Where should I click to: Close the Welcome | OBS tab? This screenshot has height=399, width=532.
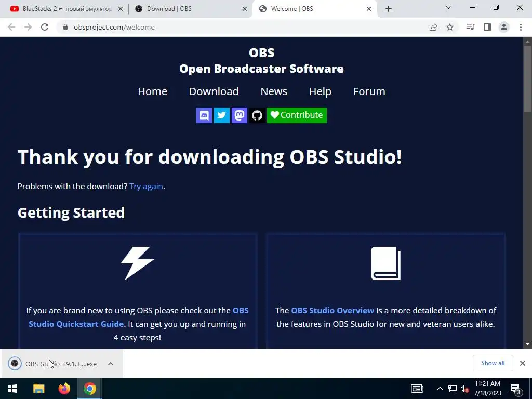[369, 9]
